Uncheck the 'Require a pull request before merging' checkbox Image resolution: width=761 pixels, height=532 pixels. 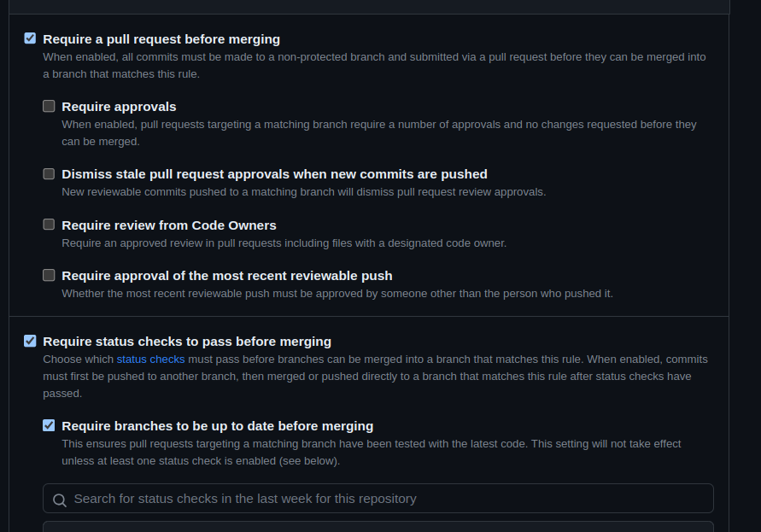tap(31, 38)
